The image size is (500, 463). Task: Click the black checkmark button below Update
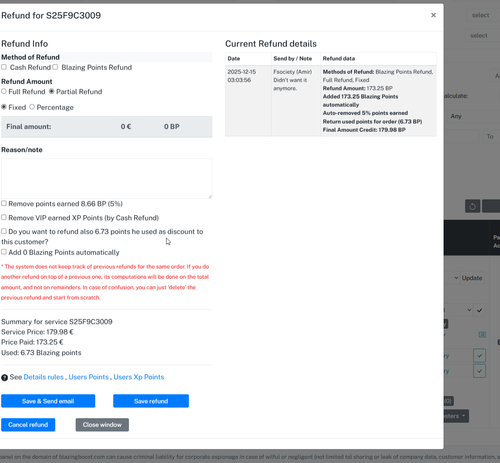479,310
